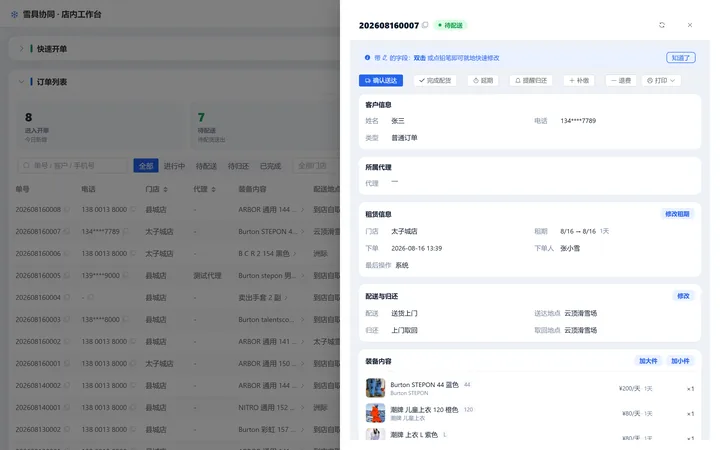Copy order number 202608160005 in the list
Image resolution: width=720 pixels, height=450 pixels.
[67, 276]
